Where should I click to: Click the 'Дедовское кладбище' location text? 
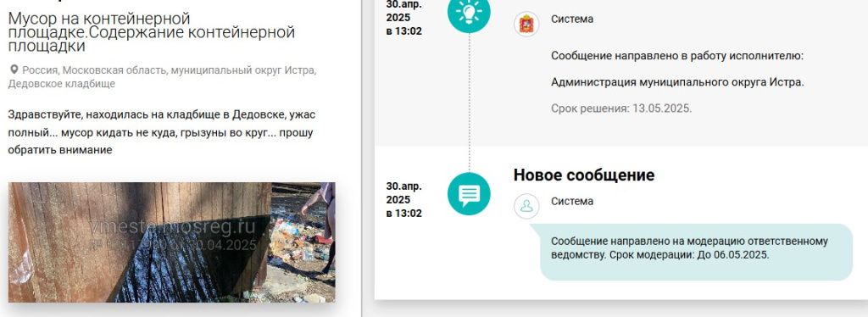[x=61, y=84]
